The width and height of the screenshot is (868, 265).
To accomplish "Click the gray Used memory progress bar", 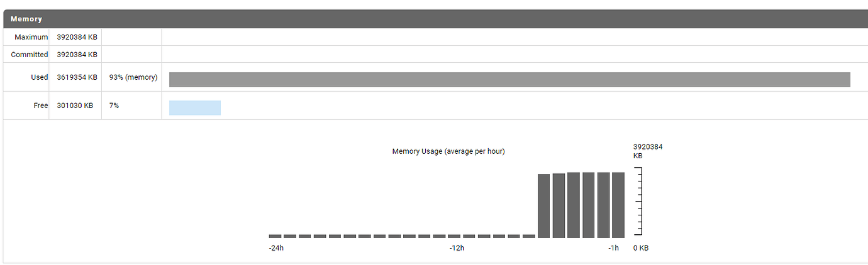I will [509, 80].
